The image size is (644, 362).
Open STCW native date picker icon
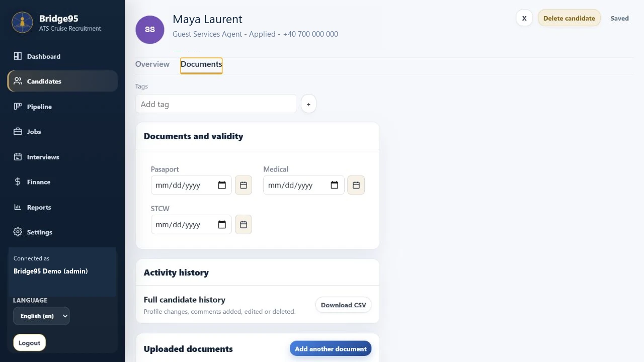[x=222, y=225]
